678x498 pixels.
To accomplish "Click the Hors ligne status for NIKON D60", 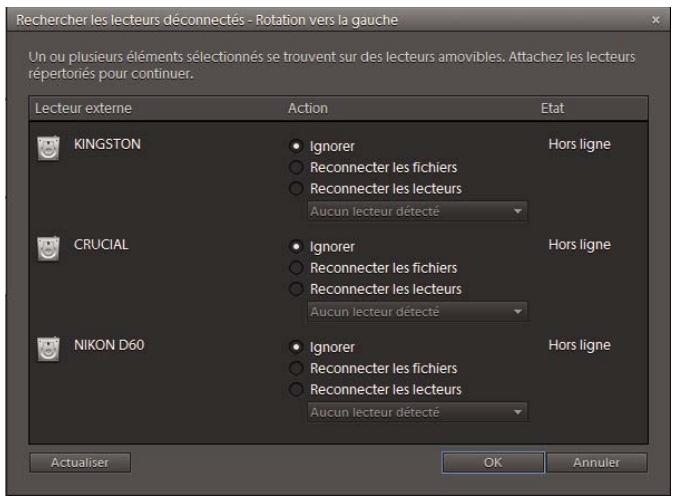I will [579, 345].
